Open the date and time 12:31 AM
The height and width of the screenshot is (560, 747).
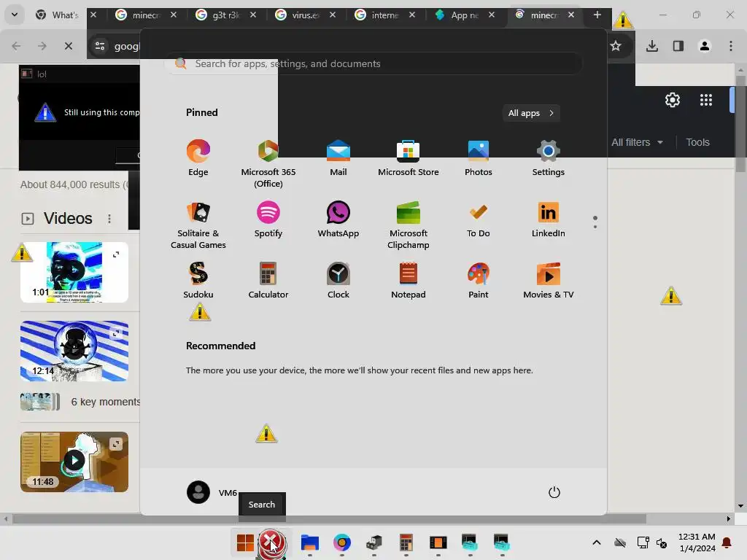point(697,542)
